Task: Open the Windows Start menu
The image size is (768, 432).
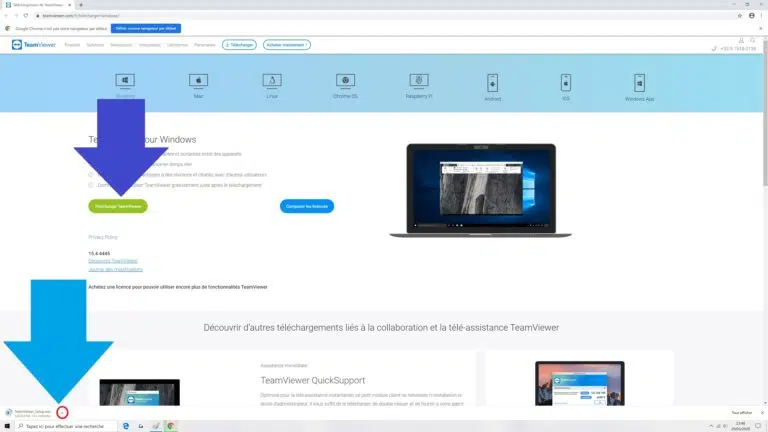Action: 7,426
